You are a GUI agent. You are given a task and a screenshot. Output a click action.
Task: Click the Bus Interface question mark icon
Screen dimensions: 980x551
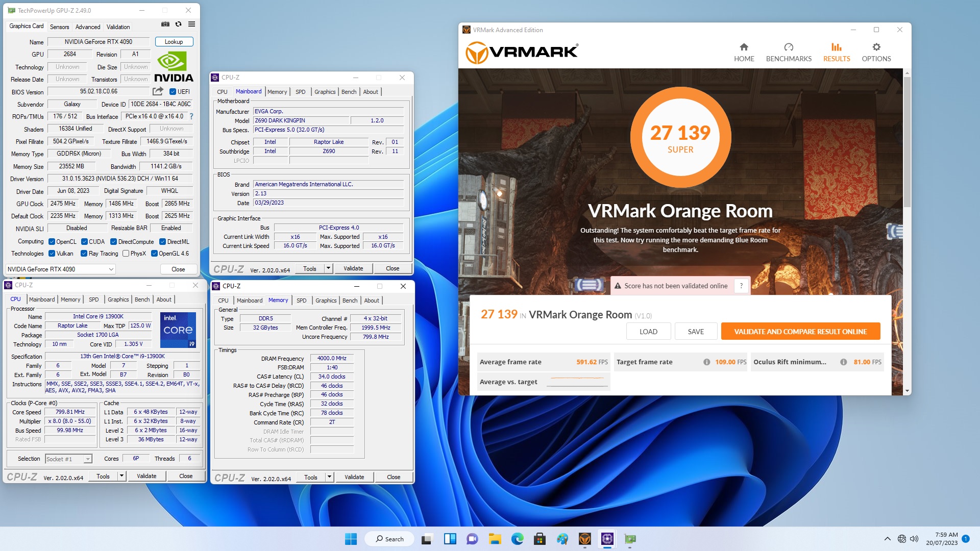(191, 116)
